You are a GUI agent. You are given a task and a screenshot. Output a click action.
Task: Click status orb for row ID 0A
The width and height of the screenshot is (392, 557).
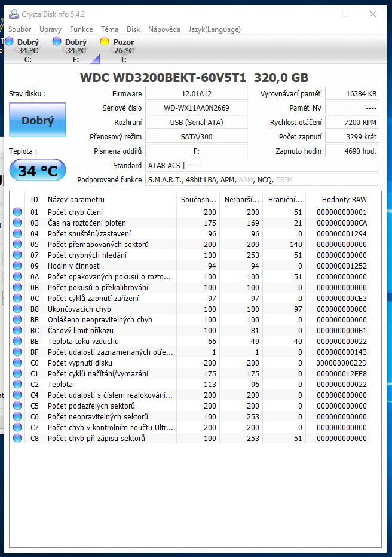17,277
